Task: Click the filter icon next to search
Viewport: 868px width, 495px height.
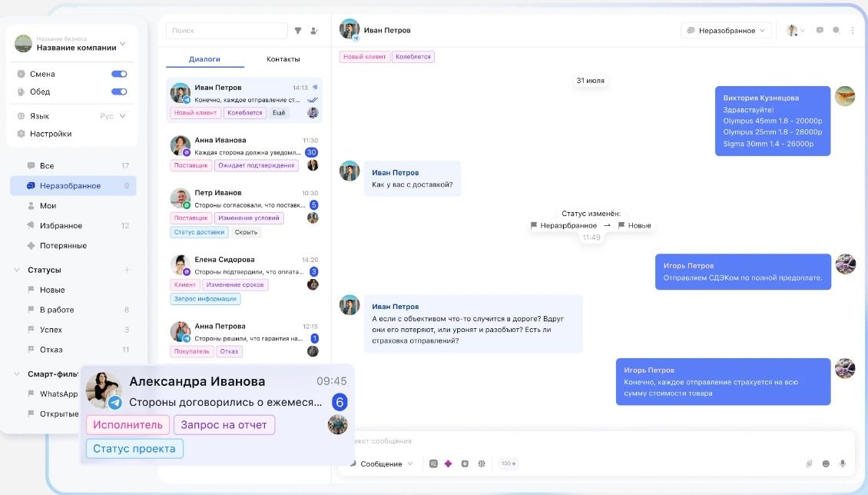Action: [x=298, y=31]
